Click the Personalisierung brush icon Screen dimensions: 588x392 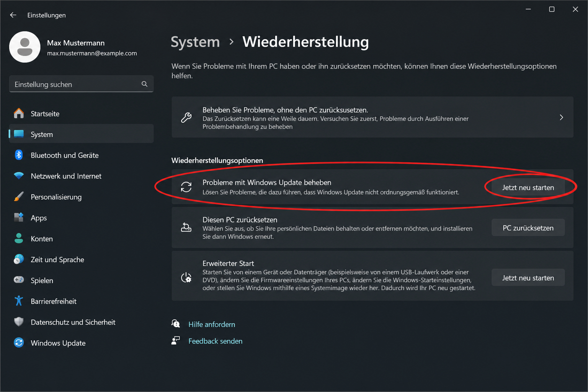[x=19, y=197]
